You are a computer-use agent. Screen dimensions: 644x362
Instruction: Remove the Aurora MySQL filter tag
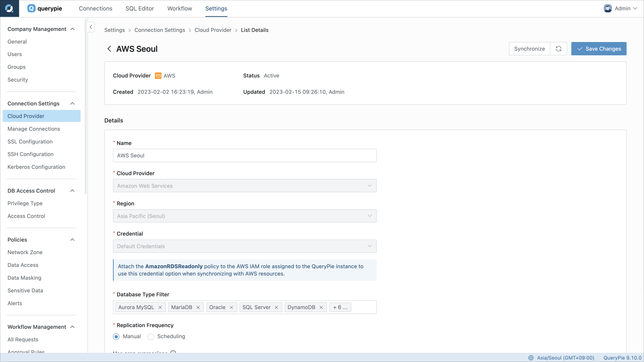point(160,307)
